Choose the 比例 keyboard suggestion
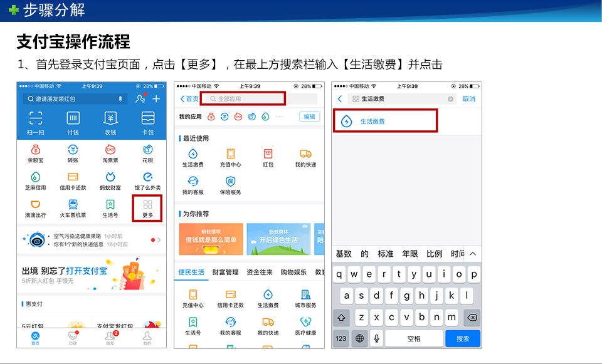 click(x=434, y=254)
